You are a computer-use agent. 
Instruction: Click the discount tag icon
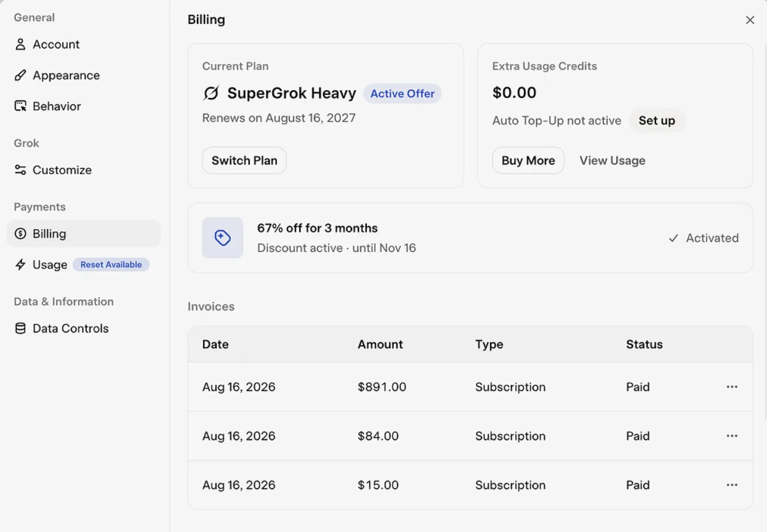point(223,238)
